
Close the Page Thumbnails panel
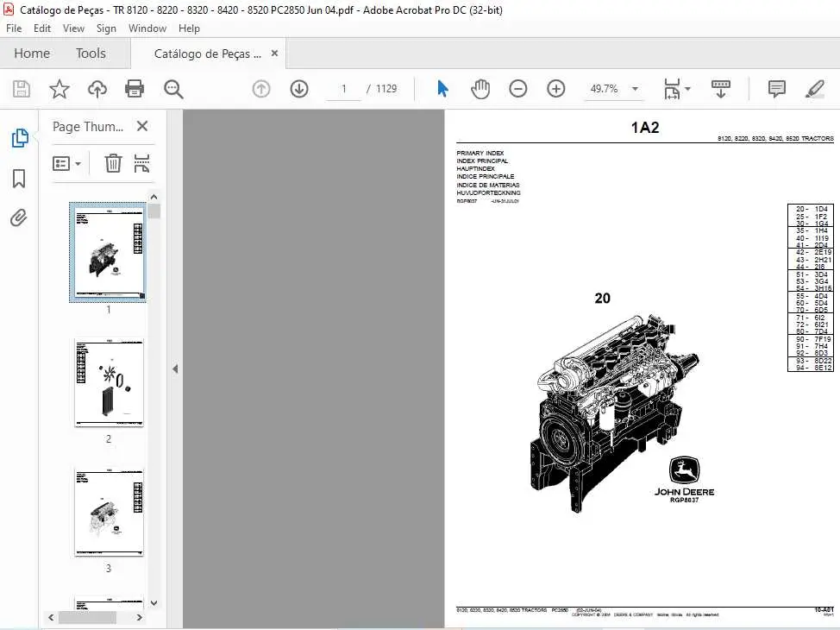[x=142, y=127]
